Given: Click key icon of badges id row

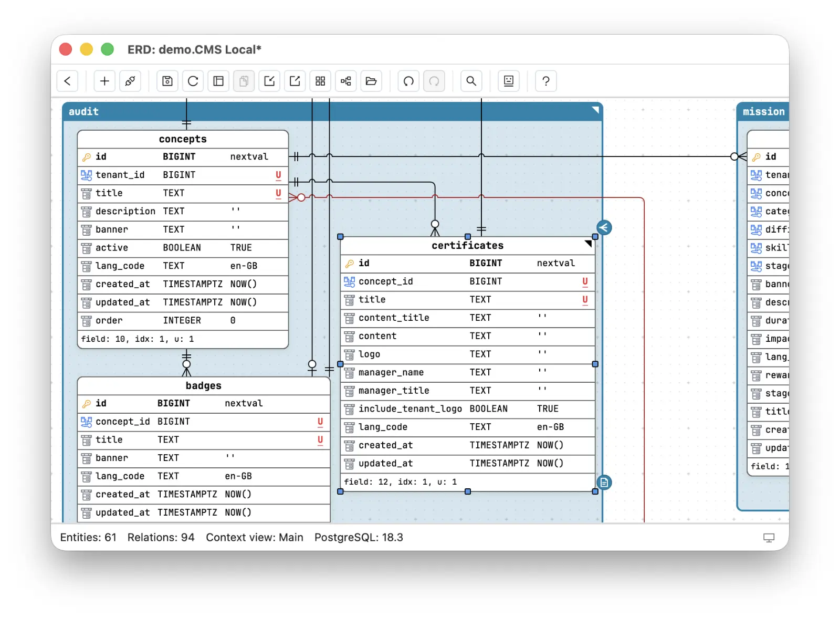Looking at the screenshot, I should [87, 403].
